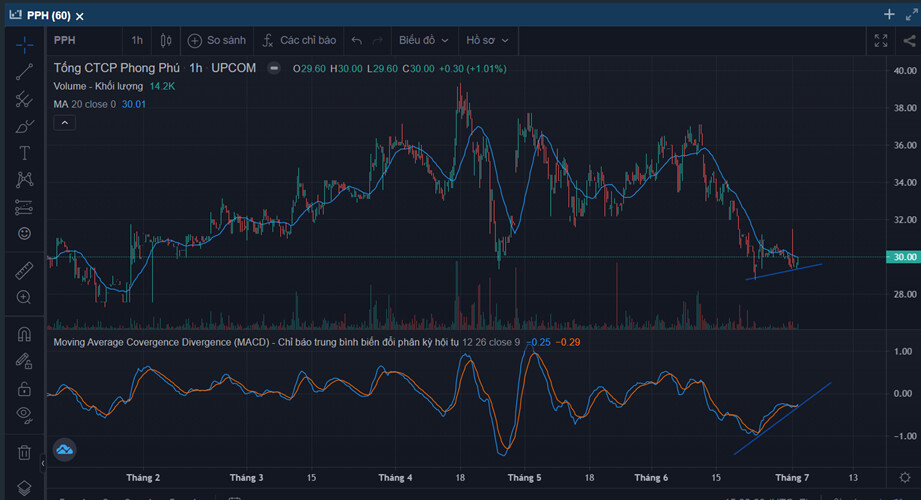The image size is (921, 500).
Task: Open the 1h timeframe selector
Action: (x=137, y=41)
